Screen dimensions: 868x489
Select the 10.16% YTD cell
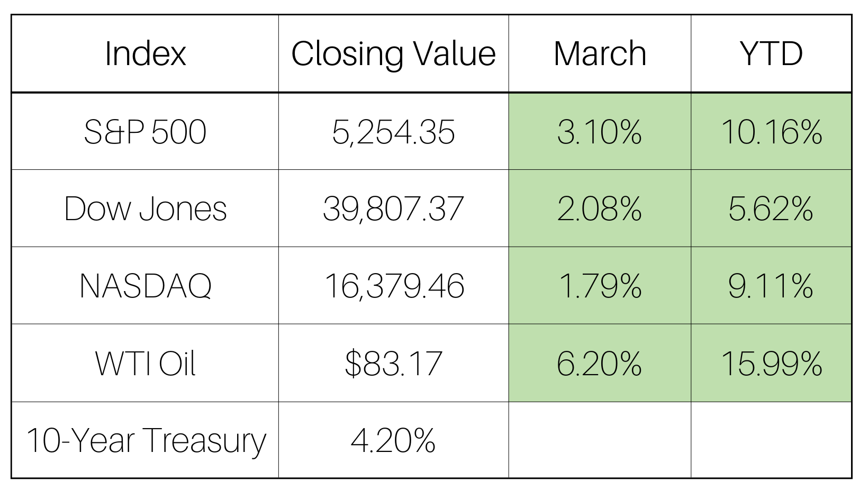tap(771, 132)
